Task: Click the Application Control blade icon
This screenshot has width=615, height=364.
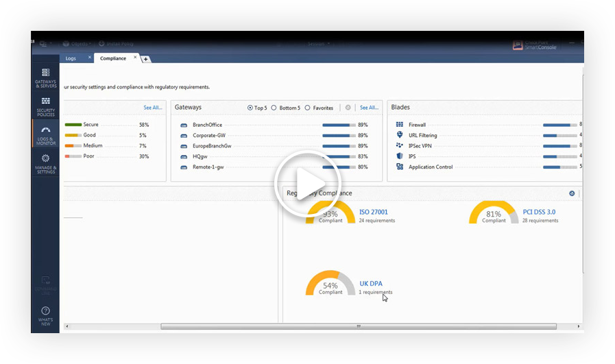Action: pos(400,167)
